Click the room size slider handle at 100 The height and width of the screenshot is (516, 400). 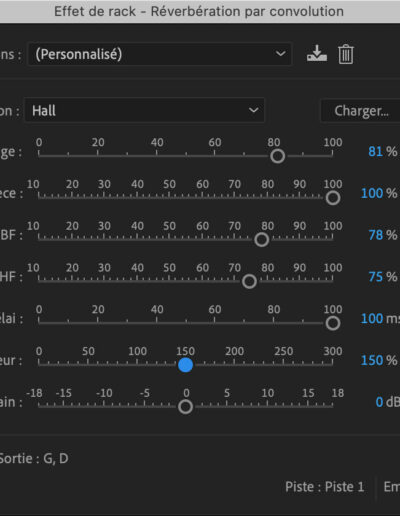click(x=333, y=198)
